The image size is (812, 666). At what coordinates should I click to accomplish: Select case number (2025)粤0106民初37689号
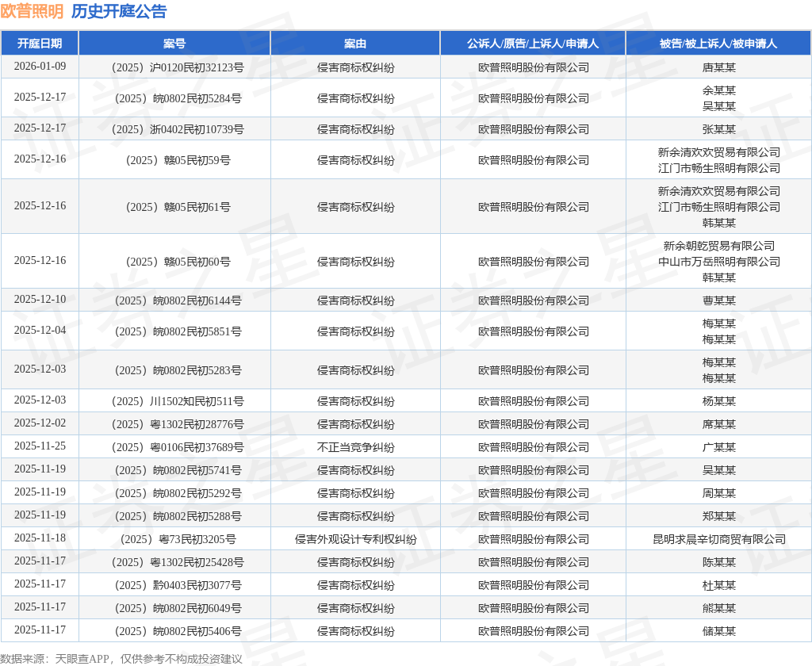(x=174, y=447)
